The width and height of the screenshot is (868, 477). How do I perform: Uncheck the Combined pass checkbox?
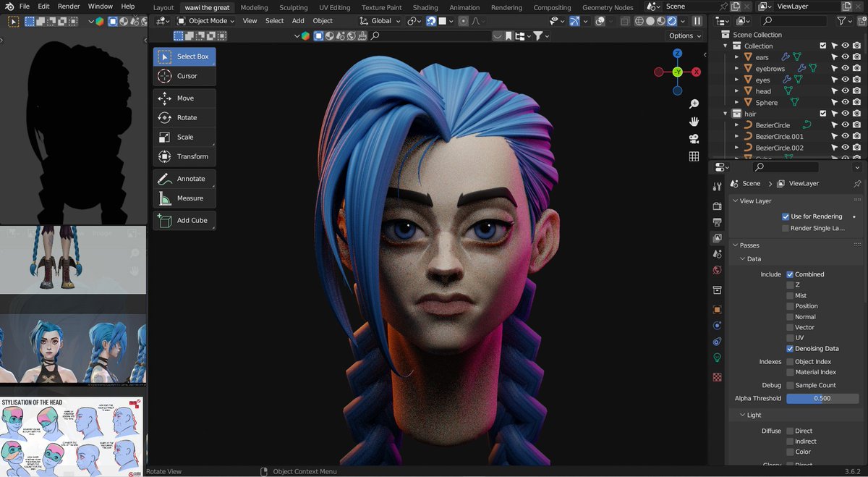point(790,274)
